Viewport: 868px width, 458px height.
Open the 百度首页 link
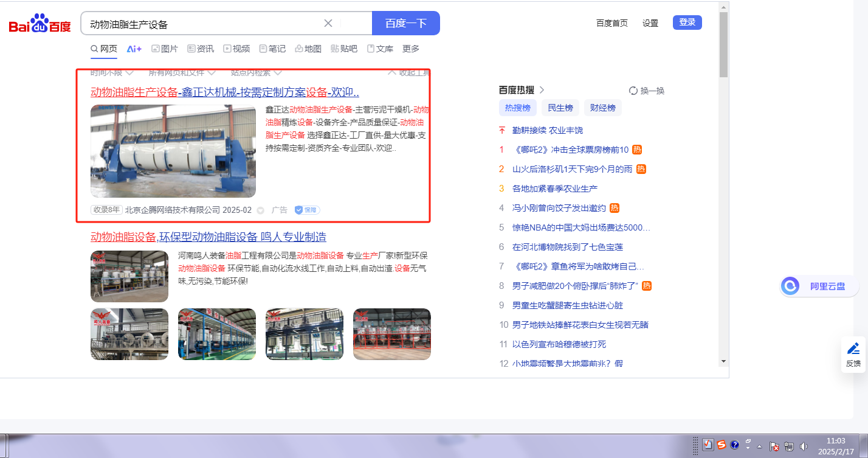click(x=612, y=23)
